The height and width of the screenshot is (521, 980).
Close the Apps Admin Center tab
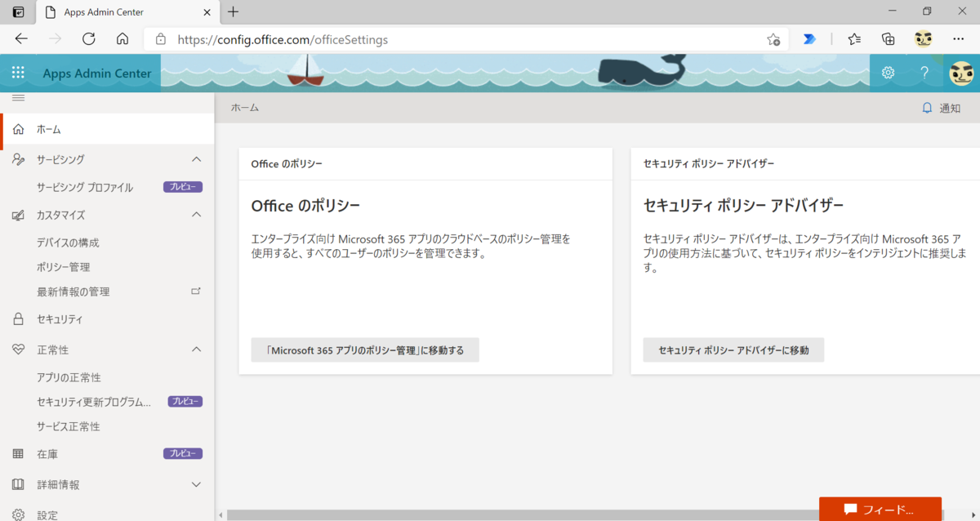pyautogui.click(x=207, y=12)
